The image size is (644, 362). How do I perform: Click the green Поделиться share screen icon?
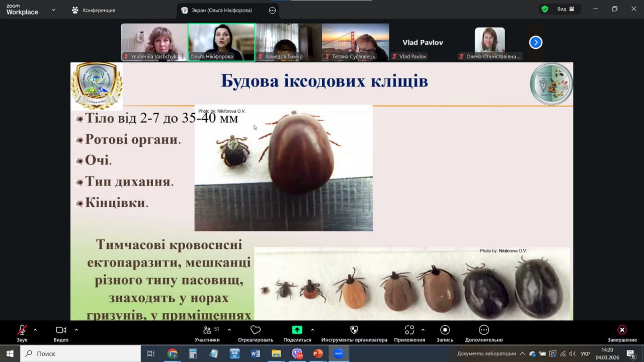(x=297, y=330)
